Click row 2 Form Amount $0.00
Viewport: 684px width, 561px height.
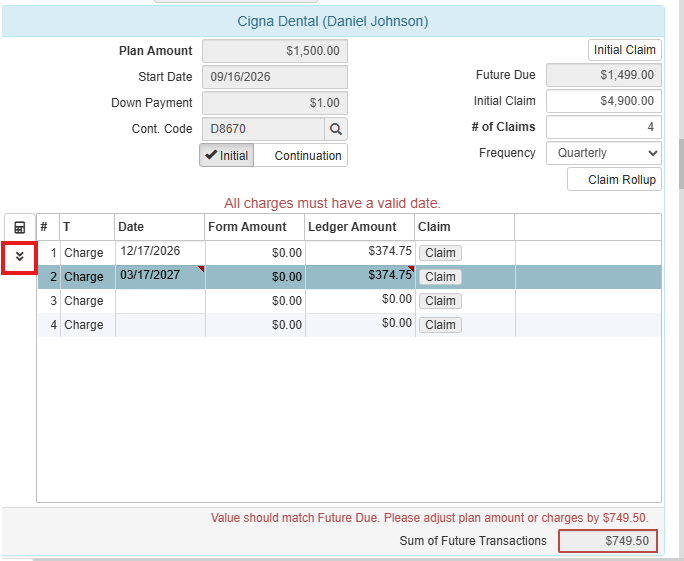255,277
